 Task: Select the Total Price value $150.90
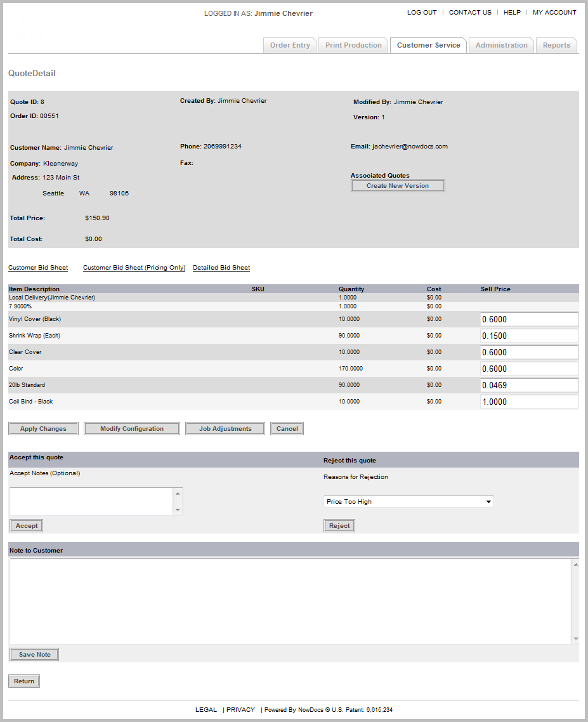click(x=97, y=218)
